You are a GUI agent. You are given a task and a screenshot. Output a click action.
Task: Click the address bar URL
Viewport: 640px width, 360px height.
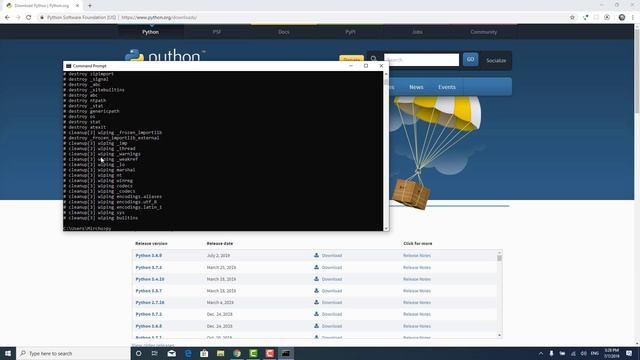[159, 18]
